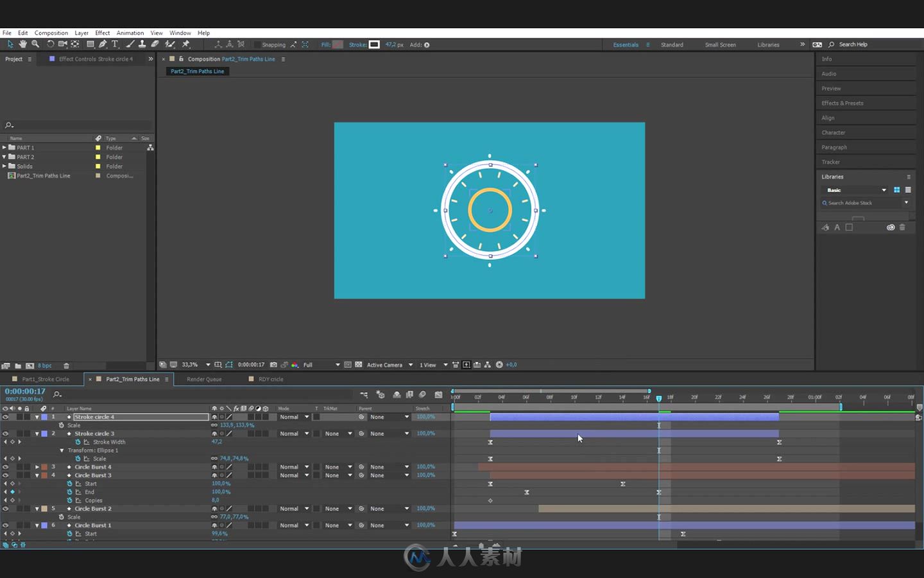This screenshot has height=578, width=924.
Task: Open the Effects & Presets panel
Action: click(x=842, y=103)
